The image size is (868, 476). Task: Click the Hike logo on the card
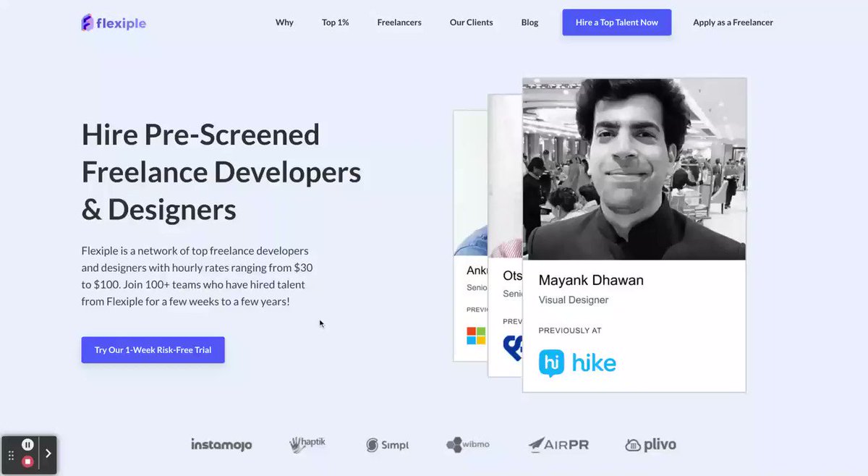point(577,362)
